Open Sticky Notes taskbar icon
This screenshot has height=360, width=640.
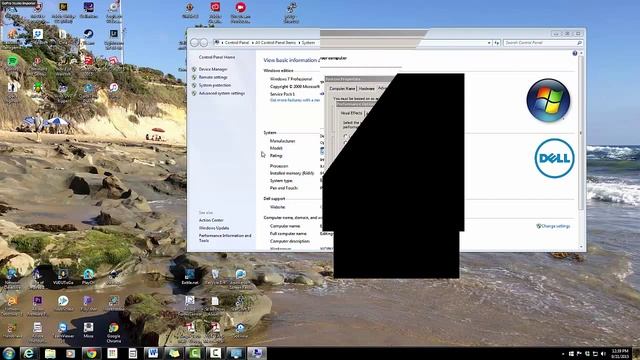coord(174,353)
